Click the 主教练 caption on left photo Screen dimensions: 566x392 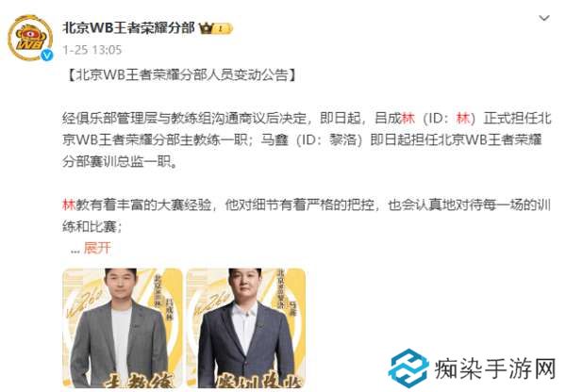click(x=139, y=382)
